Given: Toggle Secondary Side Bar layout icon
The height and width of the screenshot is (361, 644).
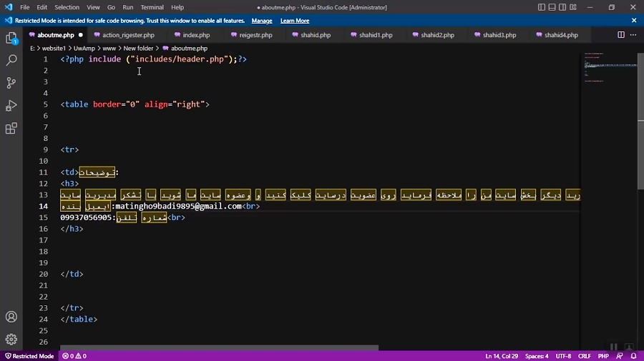Looking at the screenshot, I should [x=562, y=7].
